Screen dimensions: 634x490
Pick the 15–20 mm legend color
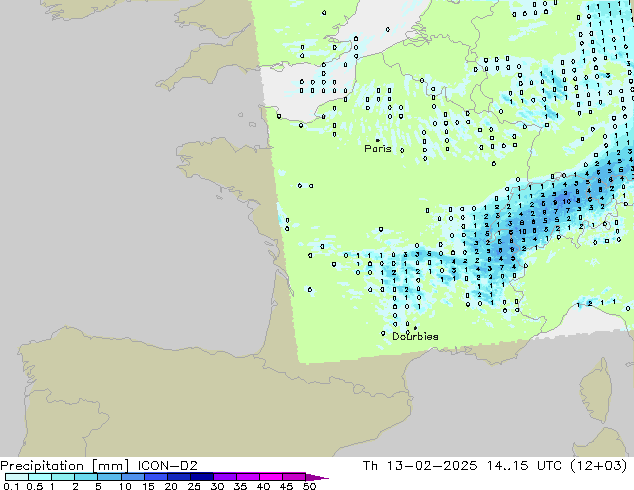[155, 477]
